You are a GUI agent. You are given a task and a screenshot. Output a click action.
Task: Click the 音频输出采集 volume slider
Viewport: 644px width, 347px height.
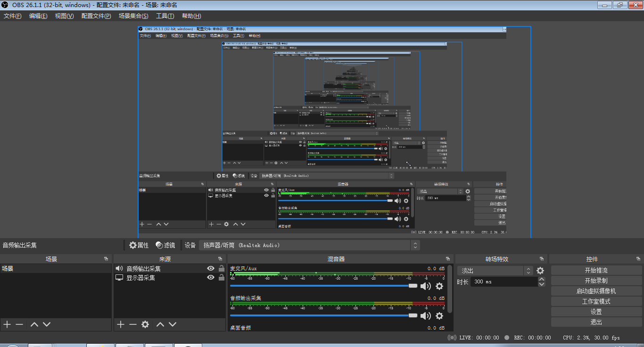click(324, 315)
